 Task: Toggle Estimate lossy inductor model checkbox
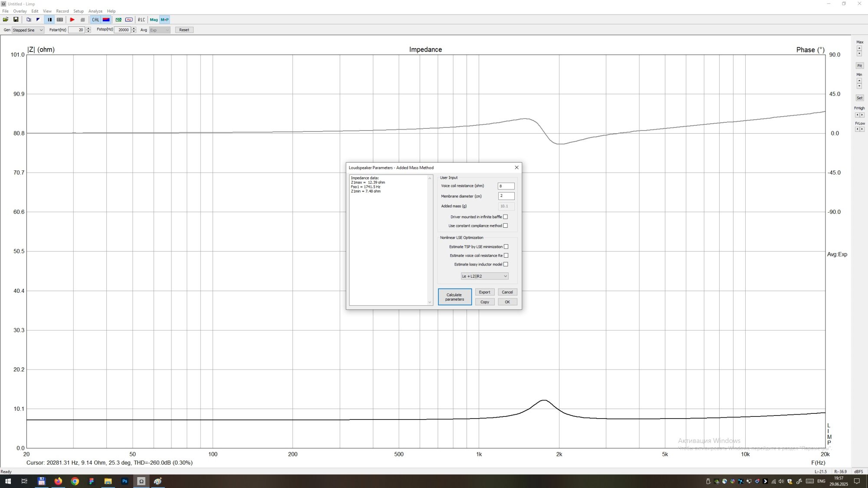click(506, 264)
